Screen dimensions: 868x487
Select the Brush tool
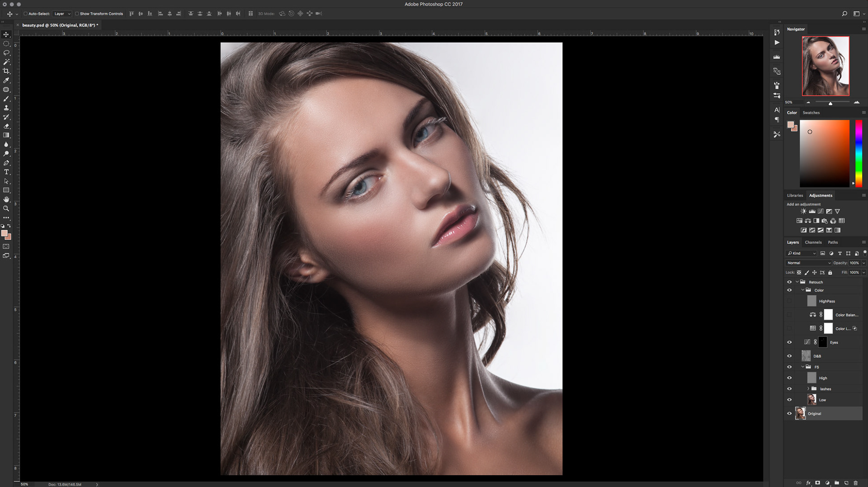[6, 99]
